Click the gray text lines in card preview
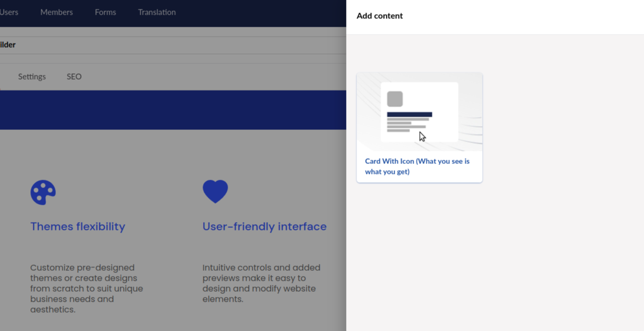The width and height of the screenshot is (644, 331). click(x=406, y=125)
